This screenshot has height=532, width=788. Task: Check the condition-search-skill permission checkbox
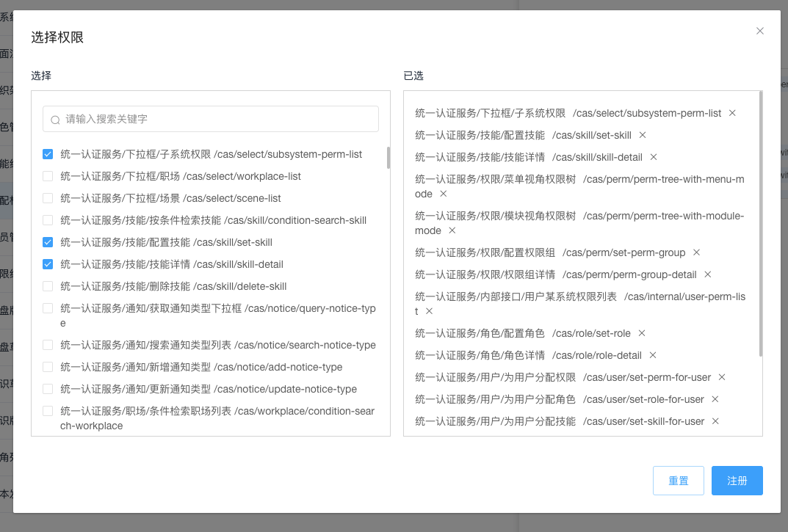[48, 220]
